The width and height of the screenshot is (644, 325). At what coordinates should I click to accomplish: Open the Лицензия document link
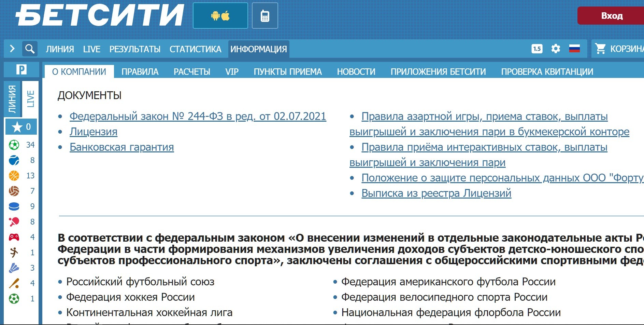94,132
